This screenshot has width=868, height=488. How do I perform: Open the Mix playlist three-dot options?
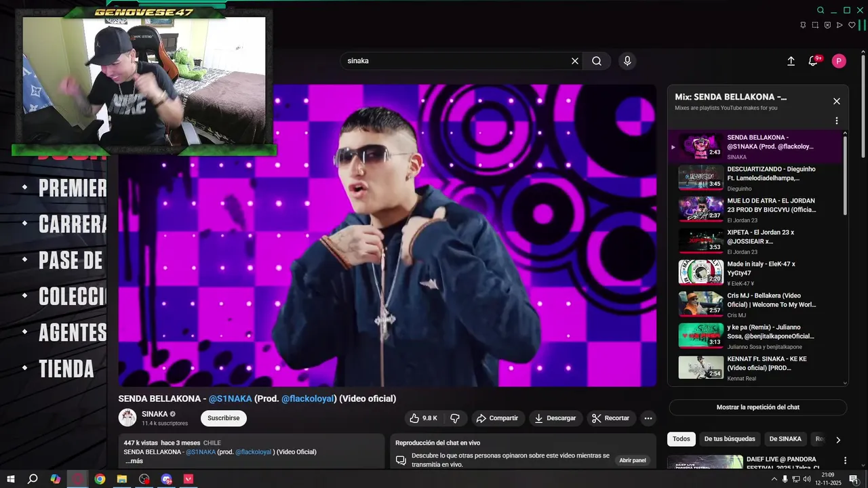click(837, 121)
